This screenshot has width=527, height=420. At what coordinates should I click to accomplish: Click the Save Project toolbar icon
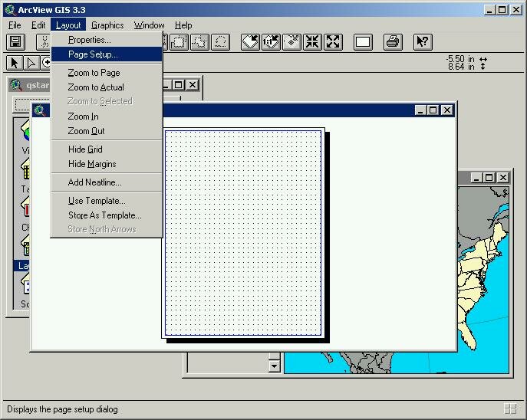point(15,42)
